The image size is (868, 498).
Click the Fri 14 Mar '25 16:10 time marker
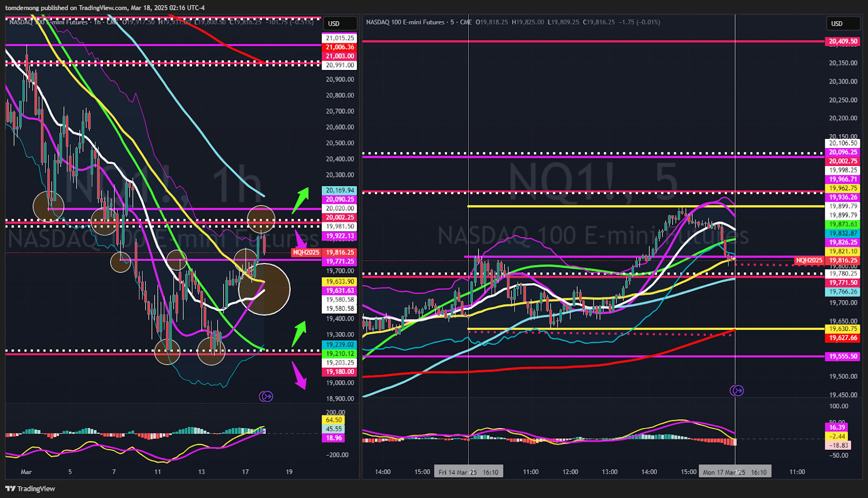pyautogui.click(x=468, y=472)
